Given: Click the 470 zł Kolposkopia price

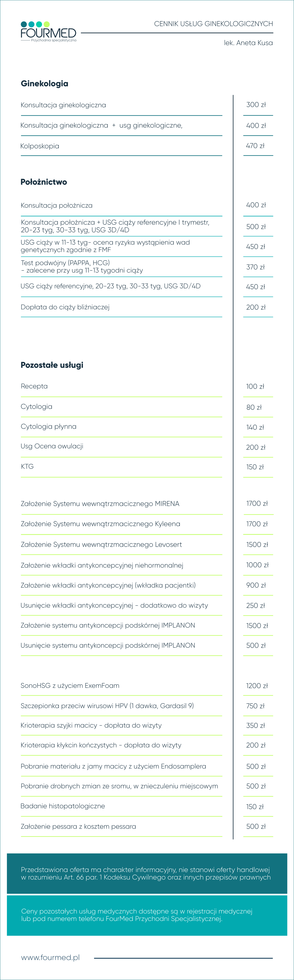Looking at the screenshot, I should click(255, 146).
